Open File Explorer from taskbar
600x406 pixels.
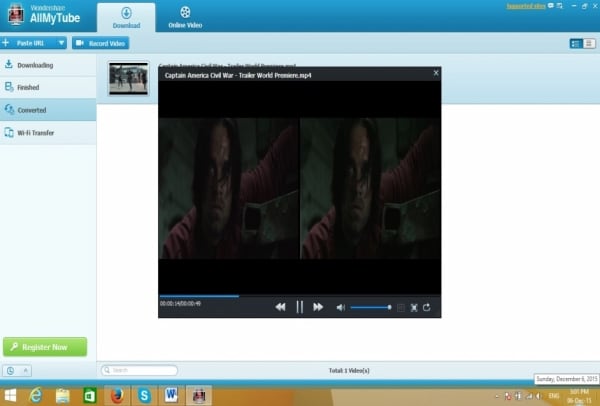62,396
